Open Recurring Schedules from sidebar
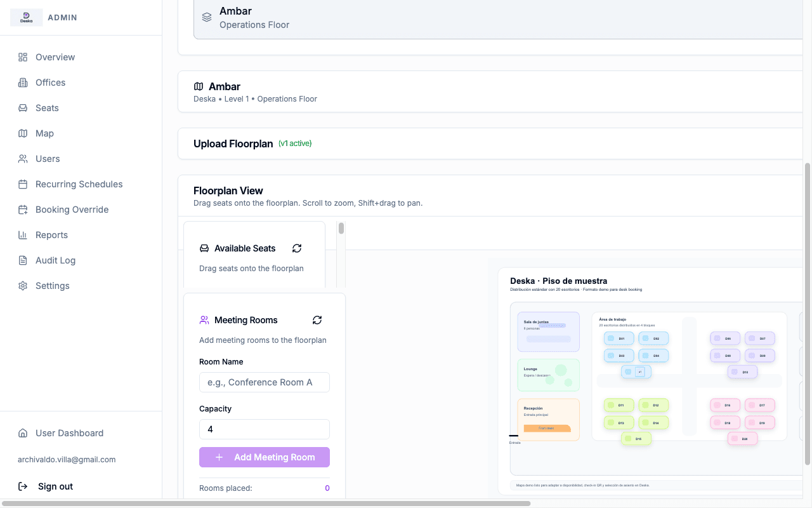Screen dimensions: 812x508 [79, 184]
